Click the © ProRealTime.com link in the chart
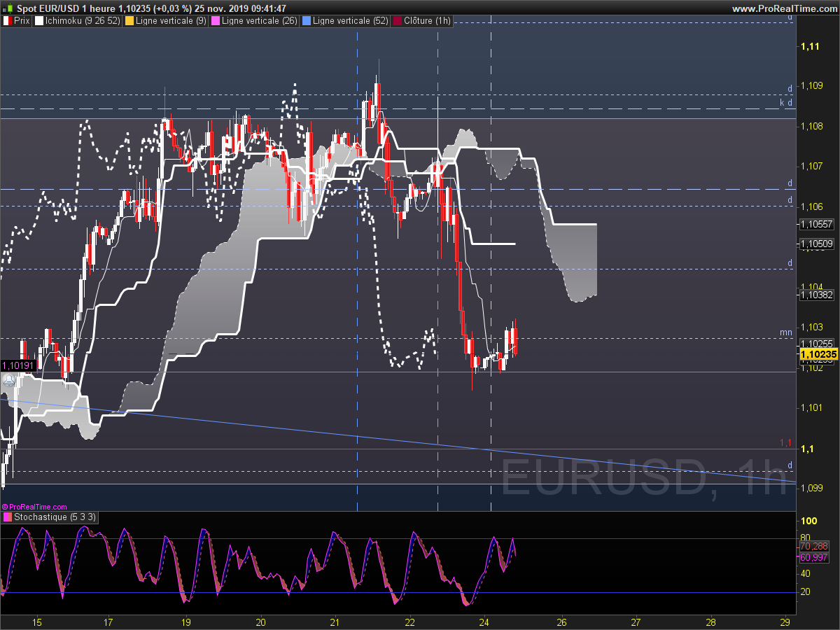 click(x=34, y=506)
